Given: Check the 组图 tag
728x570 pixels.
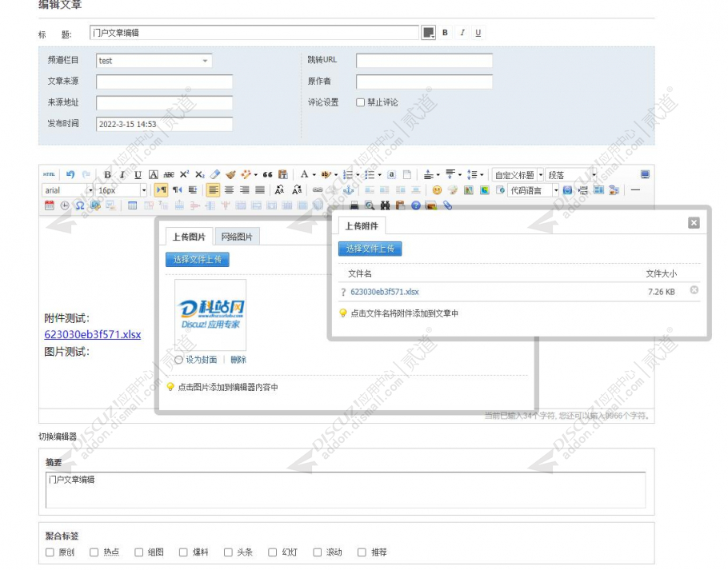Looking at the screenshot, I should point(139,552).
